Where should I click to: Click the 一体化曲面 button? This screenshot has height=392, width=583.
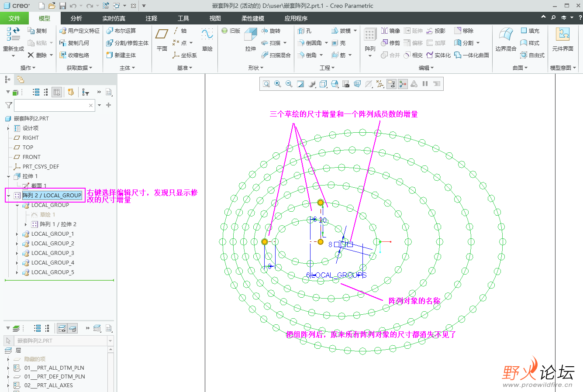[x=472, y=55]
